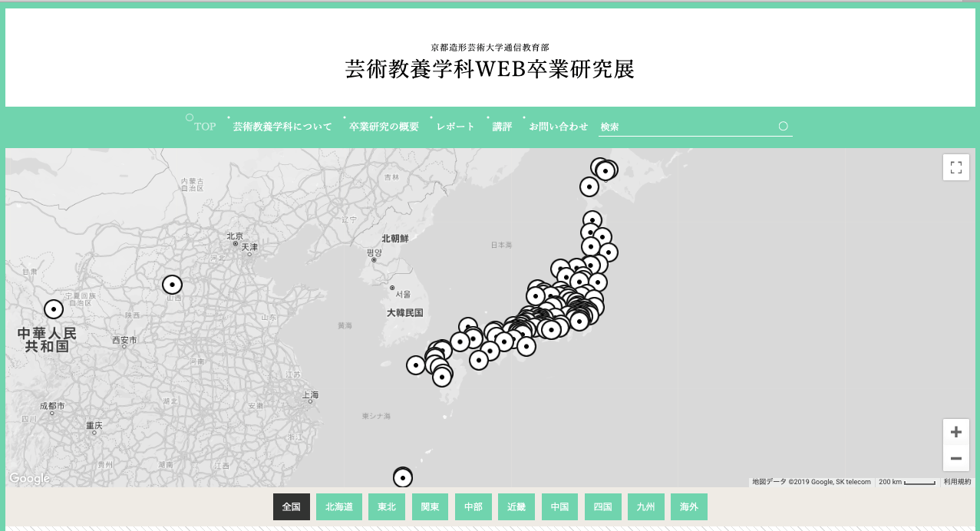
Task: Open the Google logo on the map
Action: pos(30,479)
